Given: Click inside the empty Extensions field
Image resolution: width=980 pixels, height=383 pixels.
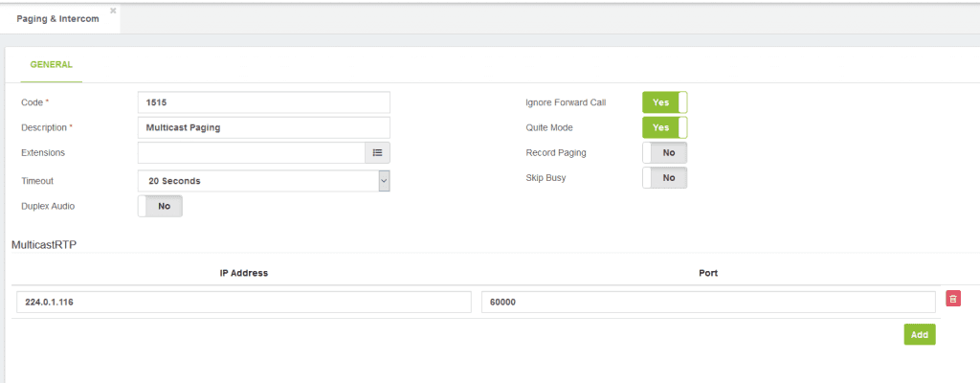Looking at the screenshot, I should [252, 152].
